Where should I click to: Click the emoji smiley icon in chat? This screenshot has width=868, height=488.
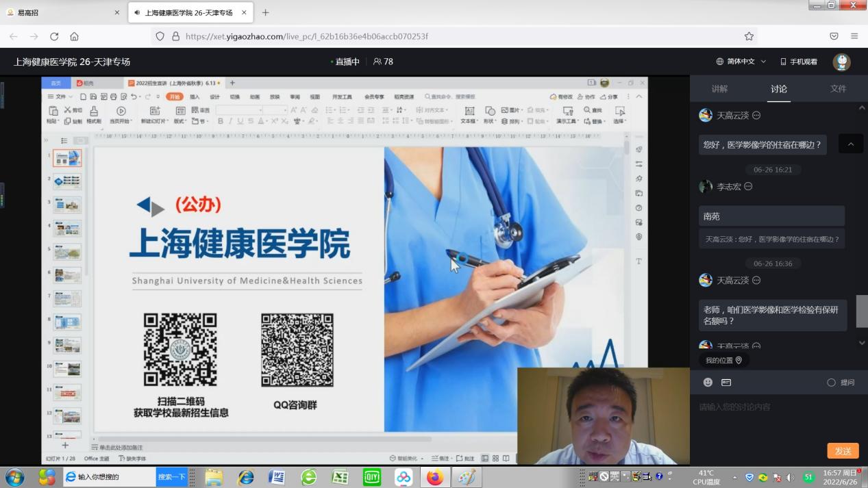[708, 383]
